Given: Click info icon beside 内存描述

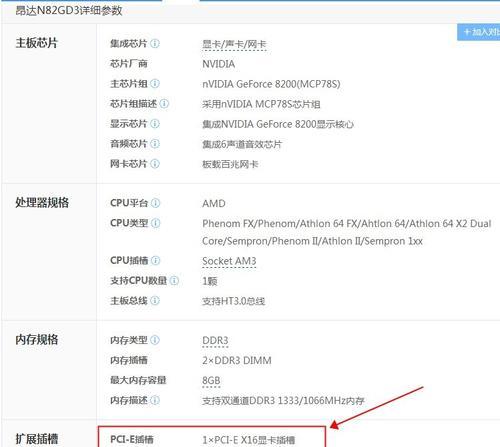Looking at the screenshot, I should [155, 400].
